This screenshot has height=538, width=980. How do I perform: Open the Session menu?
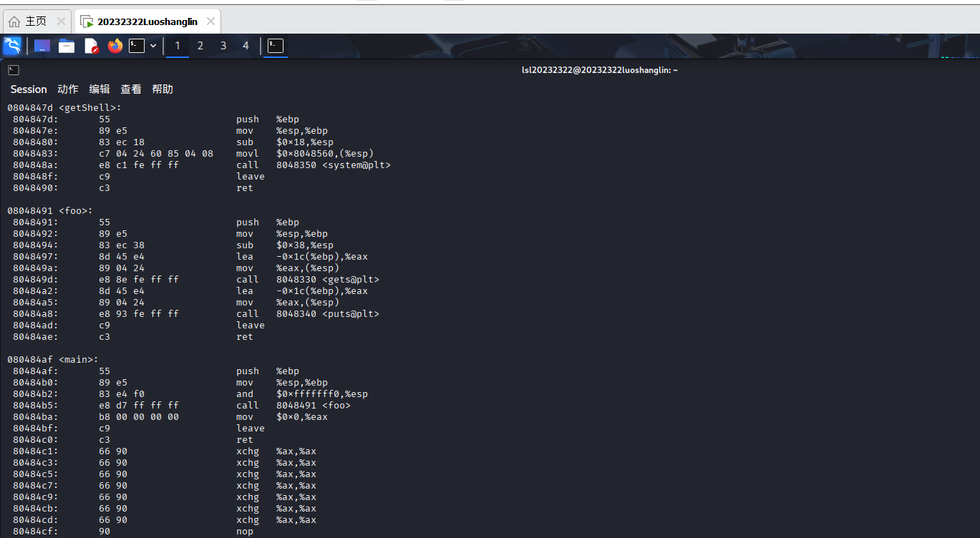pyautogui.click(x=29, y=89)
